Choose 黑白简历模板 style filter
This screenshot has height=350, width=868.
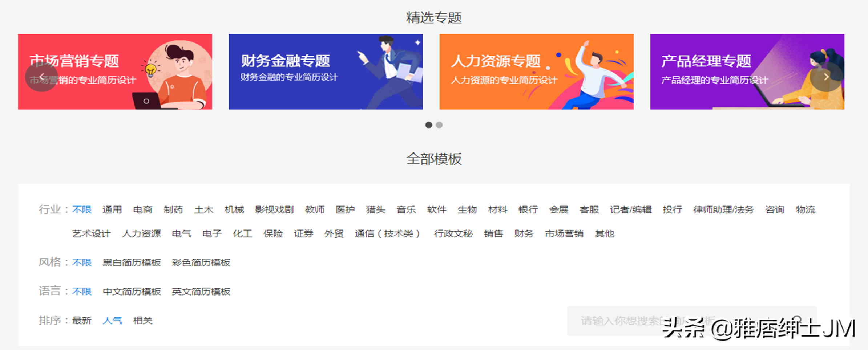coord(132,262)
